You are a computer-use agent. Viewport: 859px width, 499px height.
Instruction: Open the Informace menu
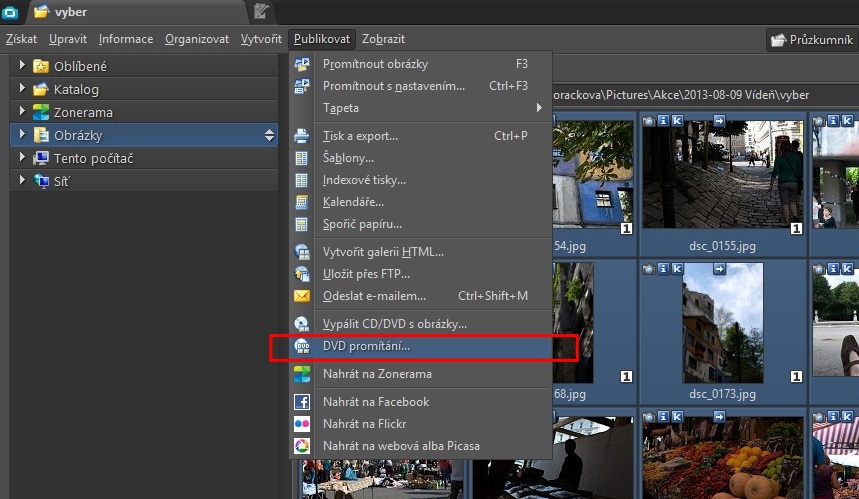coord(126,39)
